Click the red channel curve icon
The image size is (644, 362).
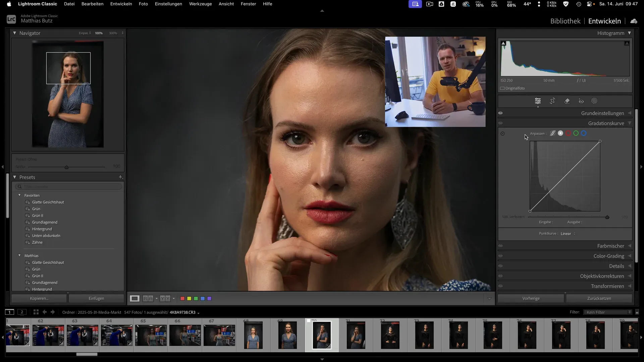pyautogui.click(x=568, y=133)
